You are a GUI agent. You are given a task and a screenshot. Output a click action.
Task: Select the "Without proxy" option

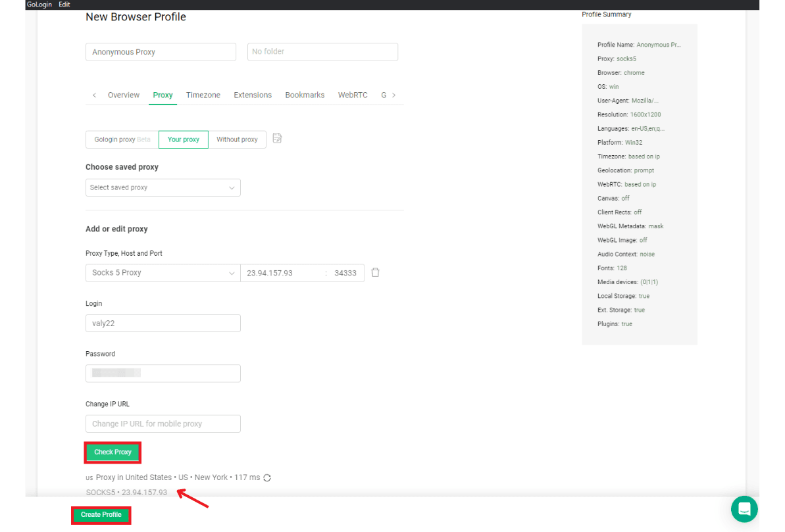point(237,139)
